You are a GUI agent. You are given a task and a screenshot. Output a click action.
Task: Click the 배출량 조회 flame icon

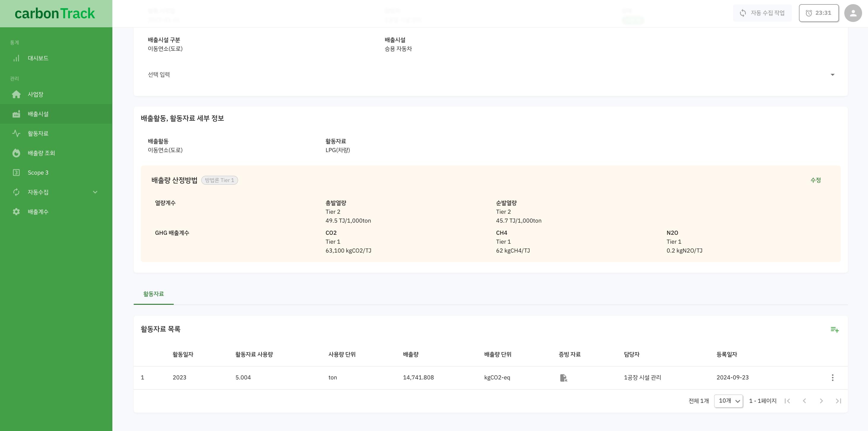pyautogui.click(x=16, y=153)
